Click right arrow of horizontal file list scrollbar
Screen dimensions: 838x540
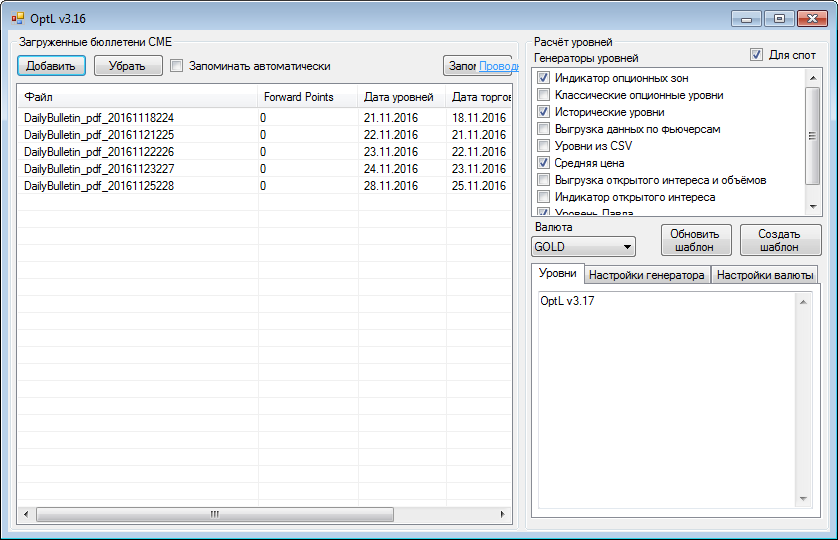(x=503, y=514)
